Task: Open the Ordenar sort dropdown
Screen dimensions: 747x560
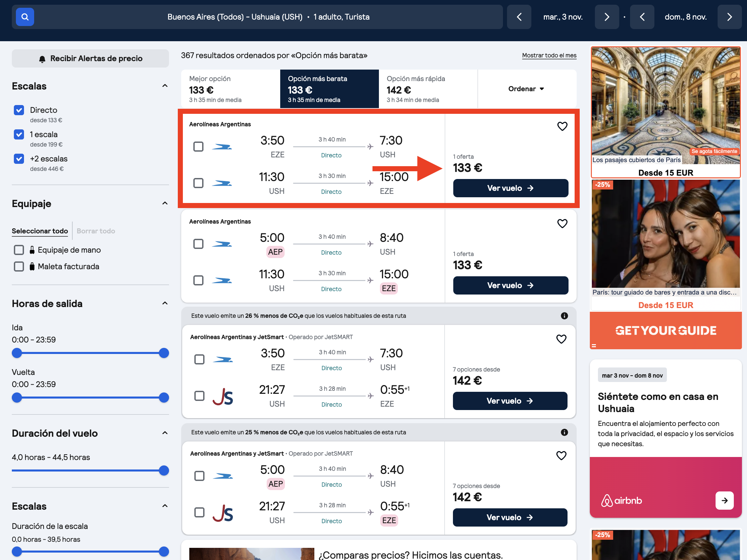Action: (527, 89)
